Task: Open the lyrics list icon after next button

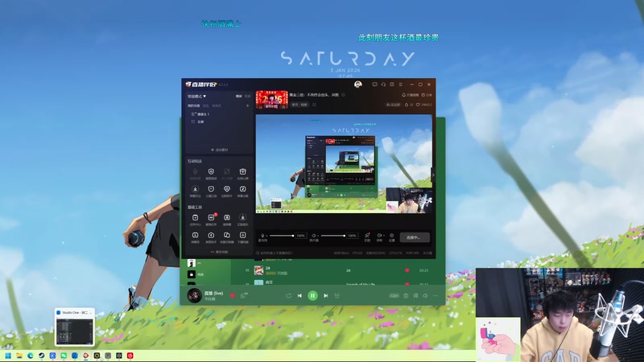Action: (337, 295)
